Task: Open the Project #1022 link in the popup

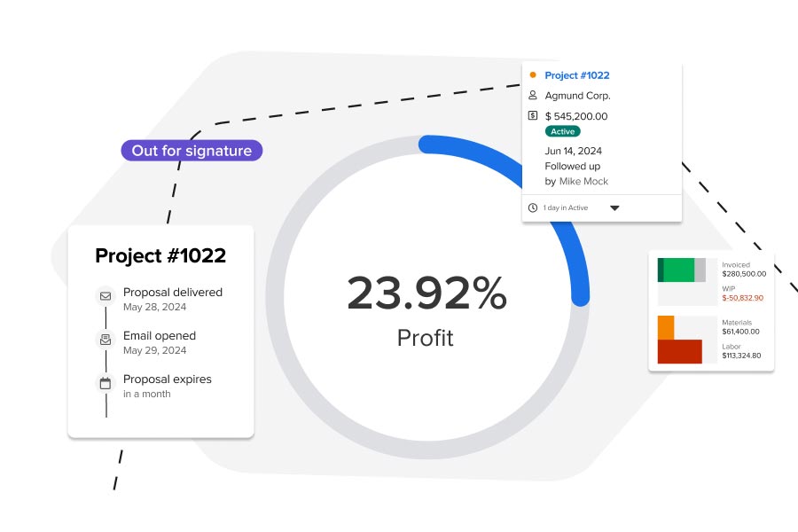Action: click(x=577, y=75)
